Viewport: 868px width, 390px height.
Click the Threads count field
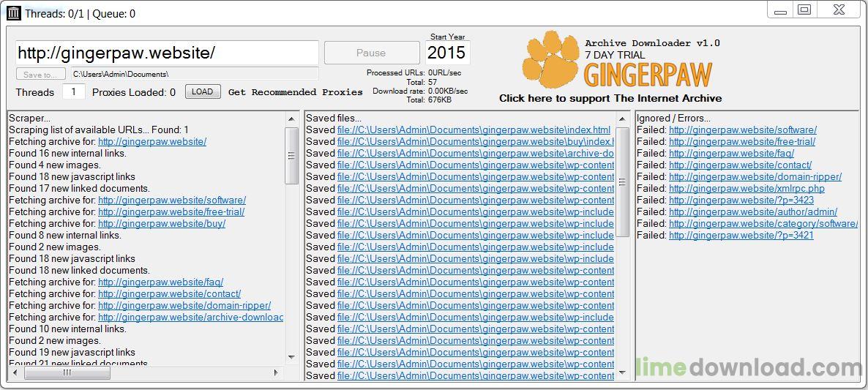click(74, 92)
